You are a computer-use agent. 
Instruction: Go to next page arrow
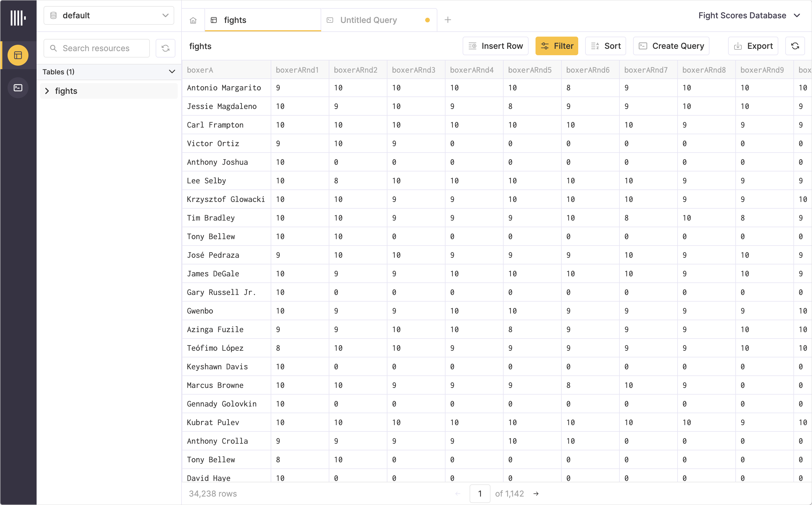click(x=536, y=494)
